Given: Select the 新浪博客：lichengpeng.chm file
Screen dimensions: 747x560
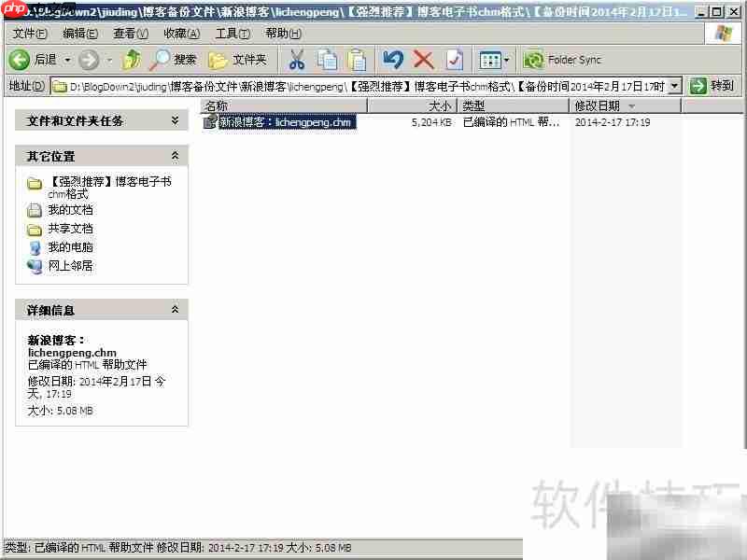Looking at the screenshot, I should [x=280, y=121].
